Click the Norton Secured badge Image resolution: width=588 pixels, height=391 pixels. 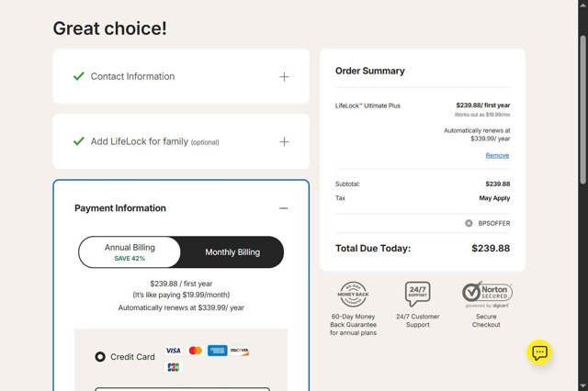tap(487, 294)
